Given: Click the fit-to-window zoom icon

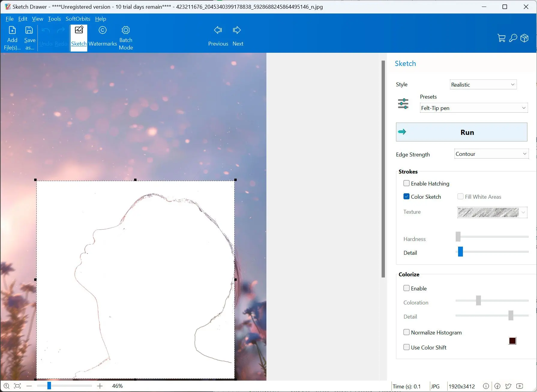Looking at the screenshot, I should 17,386.
